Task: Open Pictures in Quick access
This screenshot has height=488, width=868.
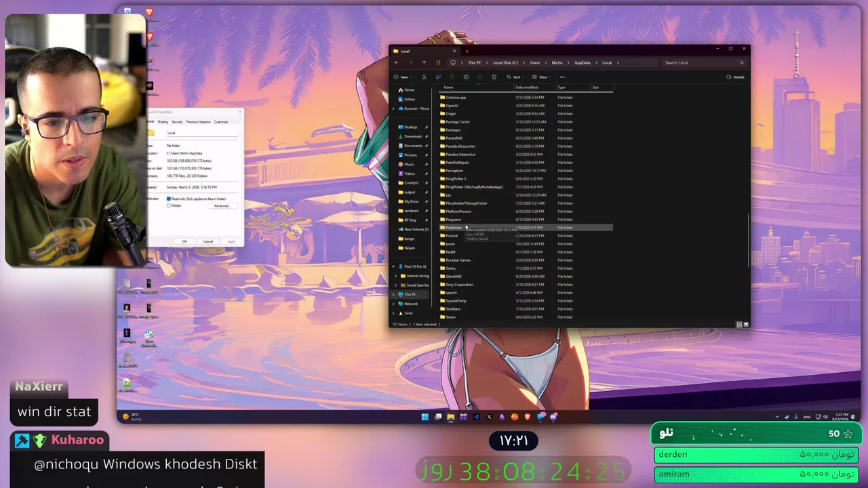Action: pos(408,155)
